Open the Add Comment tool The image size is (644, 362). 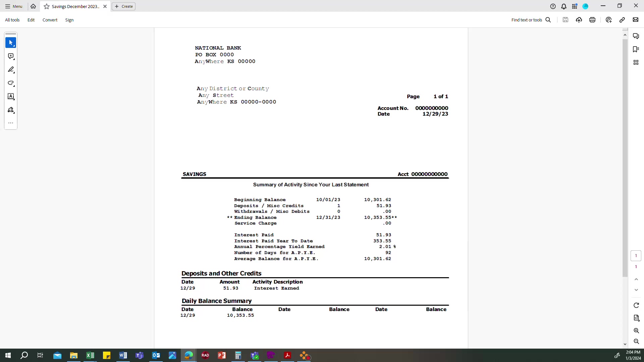10,56
